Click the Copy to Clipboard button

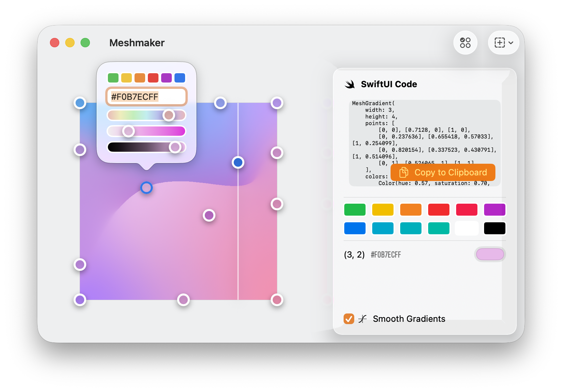tap(443, 172)
